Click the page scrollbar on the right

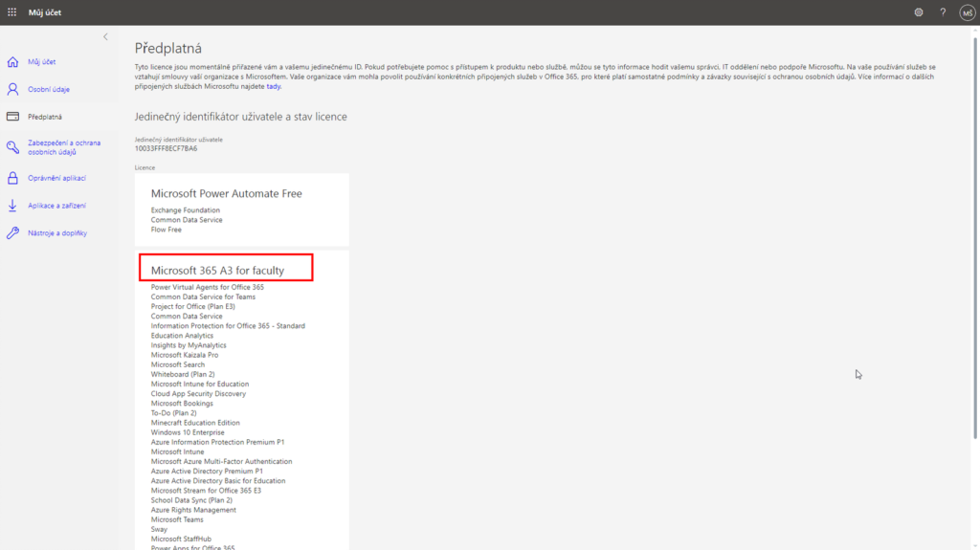[x=975, y=237]
